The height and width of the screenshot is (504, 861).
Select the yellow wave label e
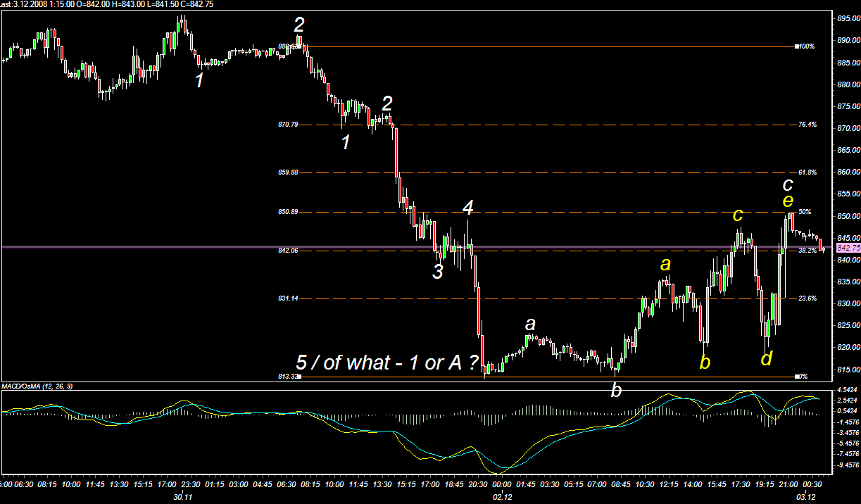tap(788, 201)
